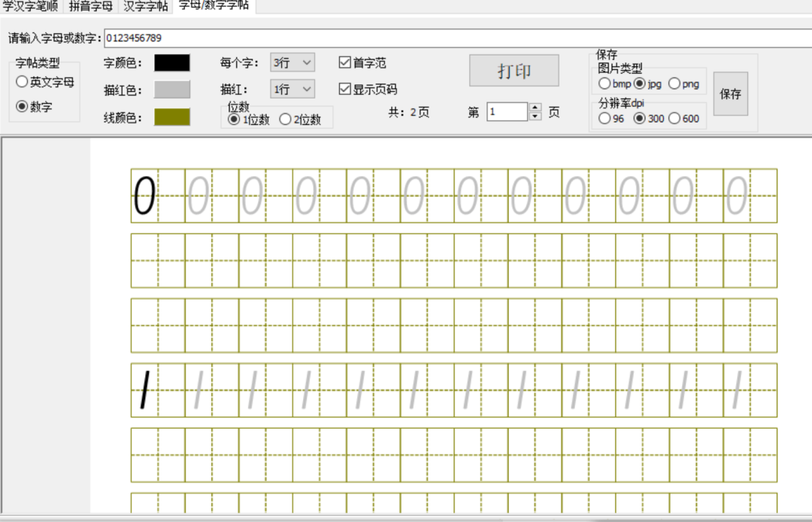
Task: Pick the black 字颜色 swatch
Action: [x=172, y=62]
